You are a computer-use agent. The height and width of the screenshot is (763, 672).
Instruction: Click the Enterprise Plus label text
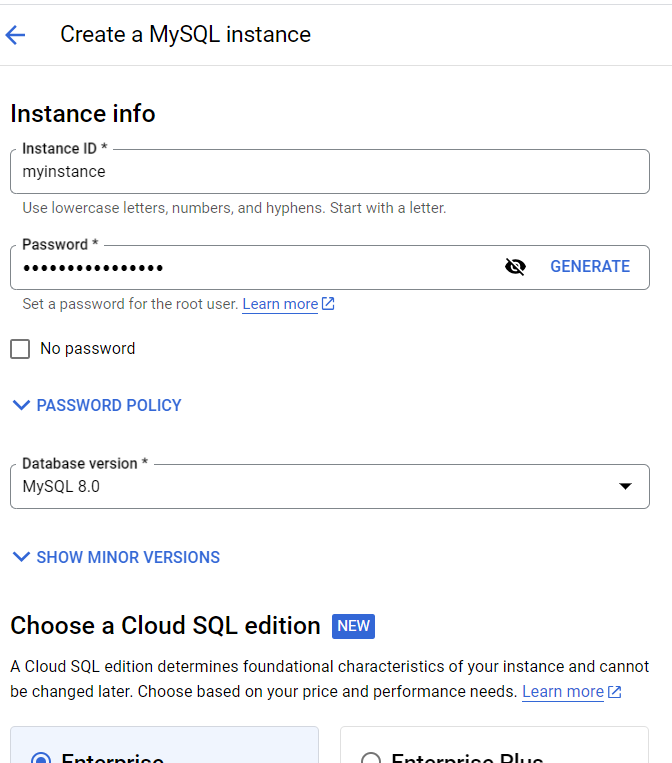(x=467, y=757)
